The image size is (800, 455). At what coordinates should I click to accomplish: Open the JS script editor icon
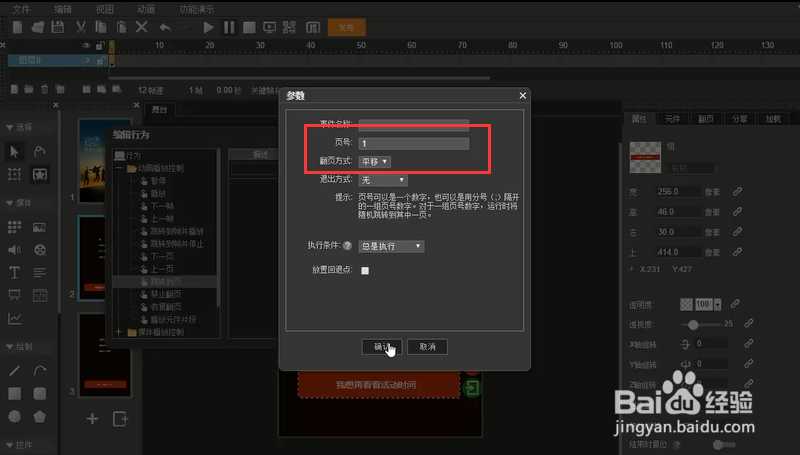[x=313, y=27]
